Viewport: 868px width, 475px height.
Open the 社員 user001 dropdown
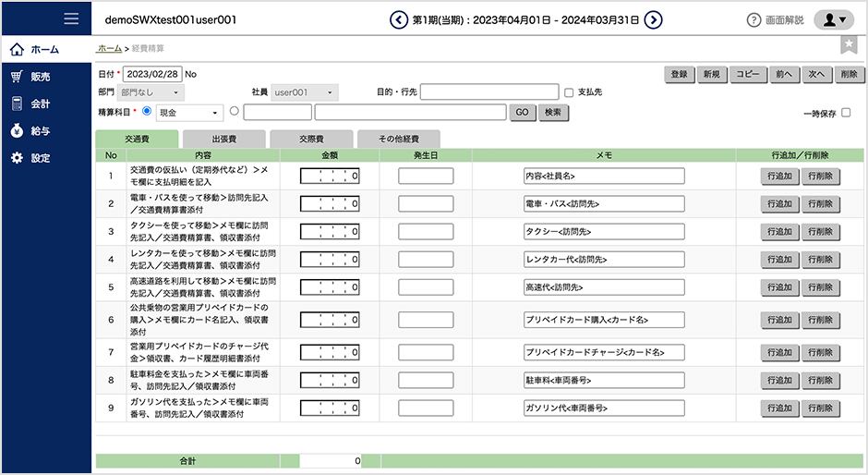tap(305, 92)
